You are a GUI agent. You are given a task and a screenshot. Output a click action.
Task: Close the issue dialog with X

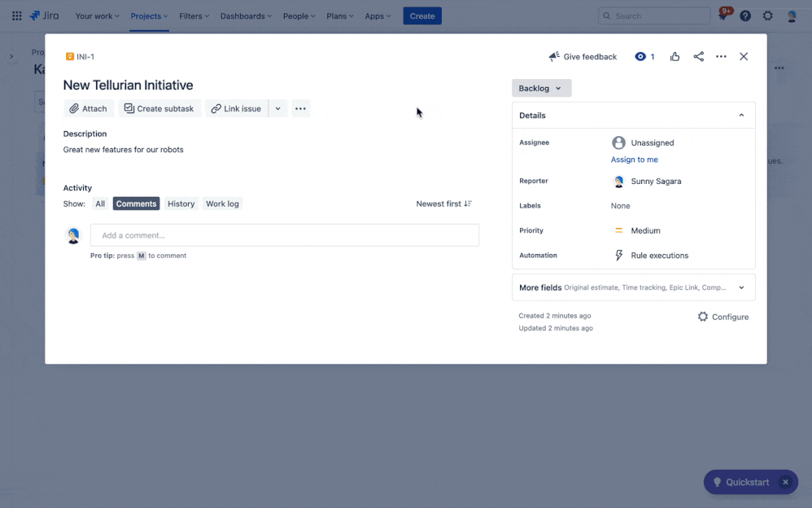click(x=744, y=56)
